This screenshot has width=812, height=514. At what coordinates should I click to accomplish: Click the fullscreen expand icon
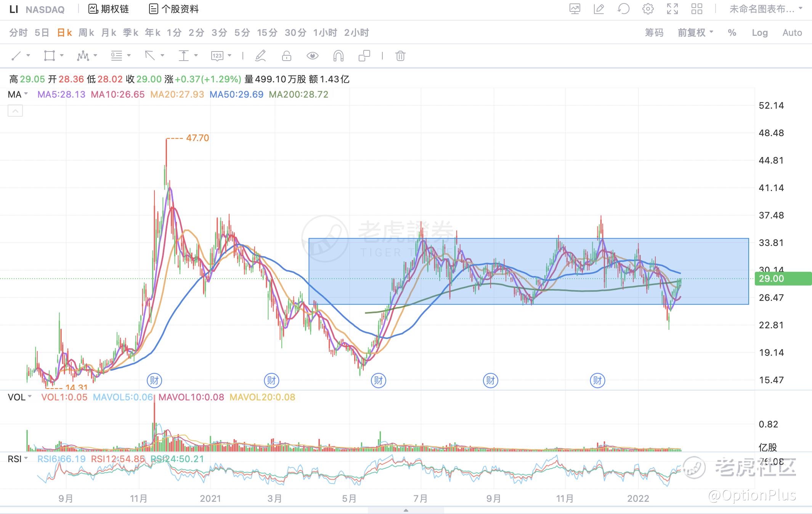pos(672,9)
